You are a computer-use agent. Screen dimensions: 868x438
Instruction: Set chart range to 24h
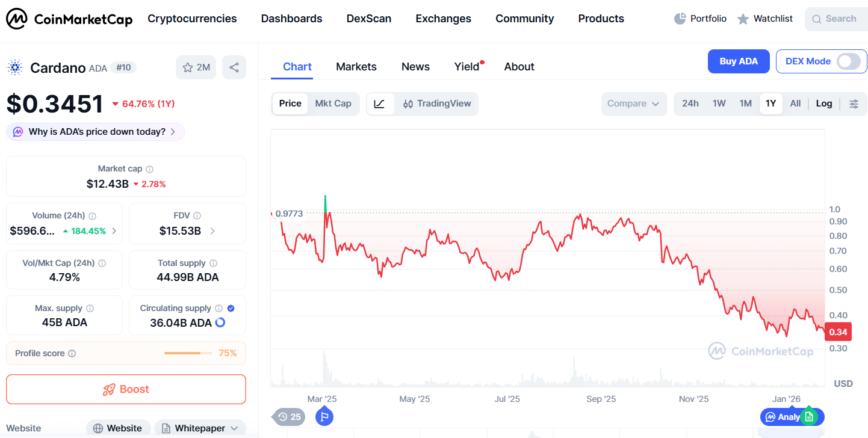(x=690, y=103)
